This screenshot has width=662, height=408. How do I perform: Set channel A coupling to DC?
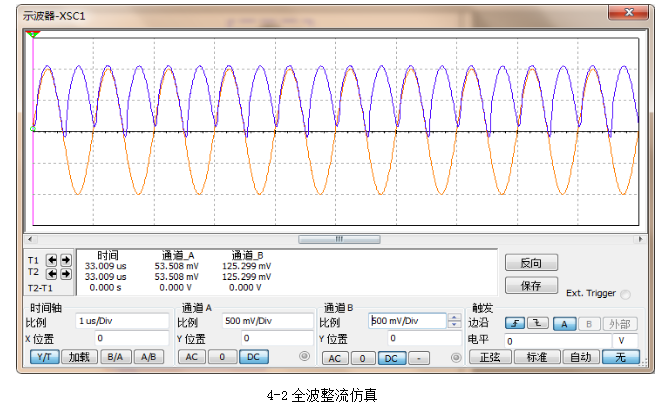[253, 357]
